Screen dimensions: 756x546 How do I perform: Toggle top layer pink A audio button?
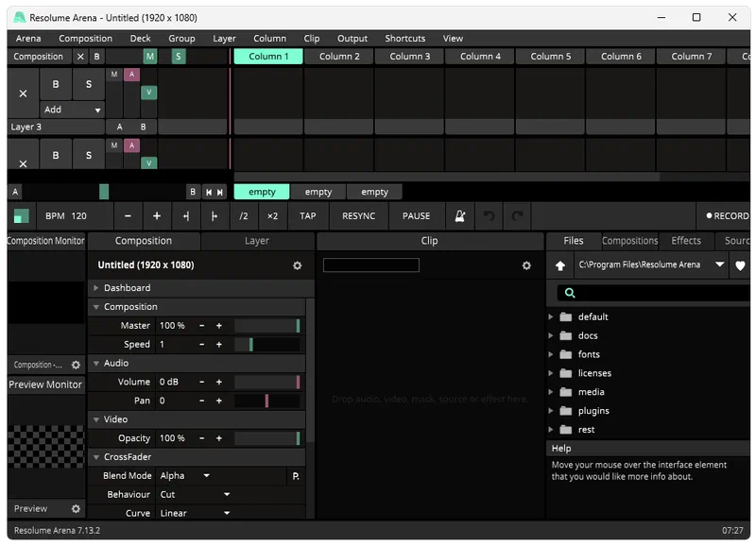pyautogui.click(x=131, y=75)
